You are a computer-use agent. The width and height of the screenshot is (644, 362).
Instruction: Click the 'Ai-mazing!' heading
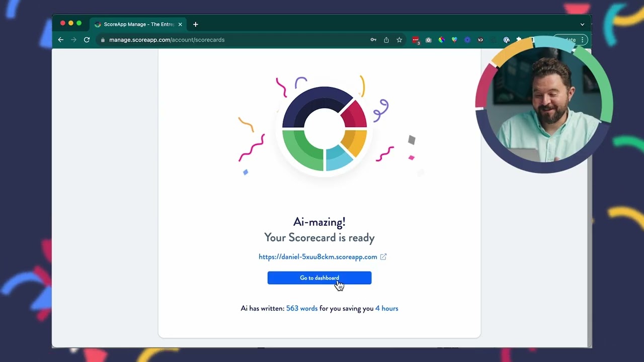[319, 222]
